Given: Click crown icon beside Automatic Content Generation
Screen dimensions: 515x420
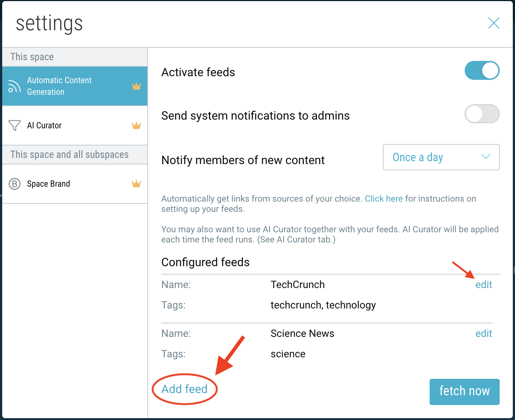Looking at the screenshot, I should tap(136, 86).
